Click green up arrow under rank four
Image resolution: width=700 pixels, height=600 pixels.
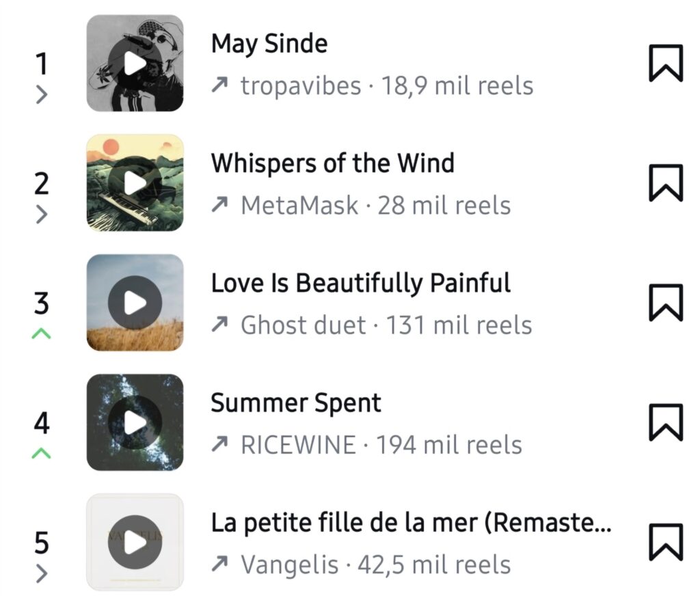click(42, 453)
